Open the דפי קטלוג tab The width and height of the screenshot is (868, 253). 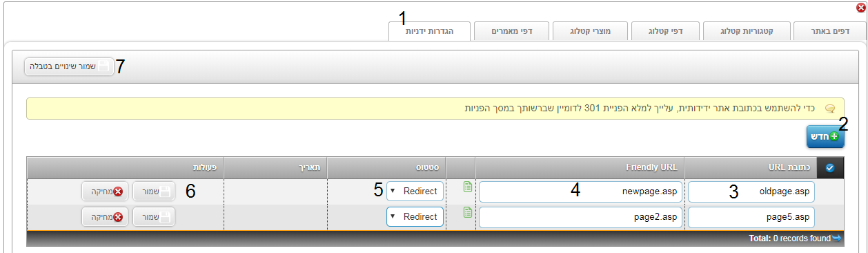[x=667, y=31]
